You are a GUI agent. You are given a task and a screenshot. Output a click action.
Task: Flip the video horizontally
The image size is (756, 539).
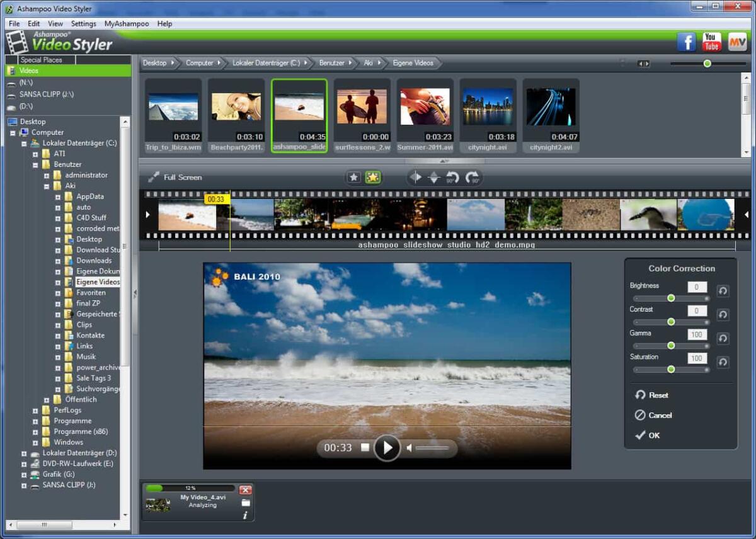pos(416,177)
